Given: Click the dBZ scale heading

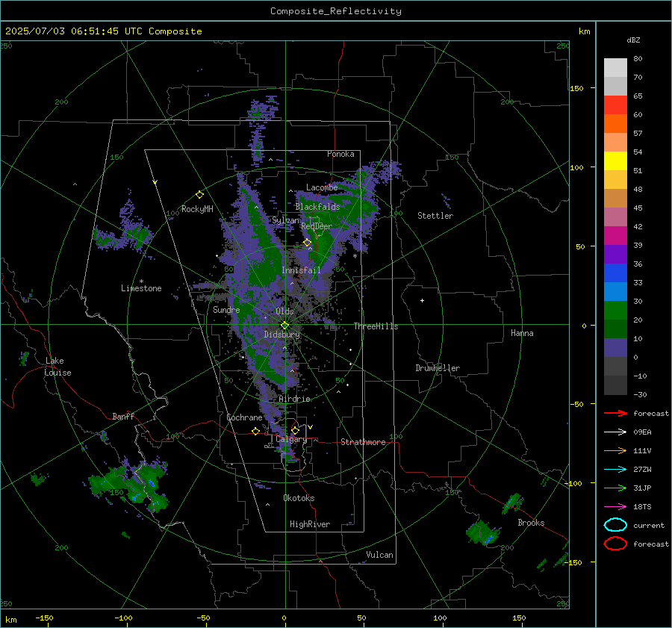Looking at the screenshot, I should coord(633,40).
